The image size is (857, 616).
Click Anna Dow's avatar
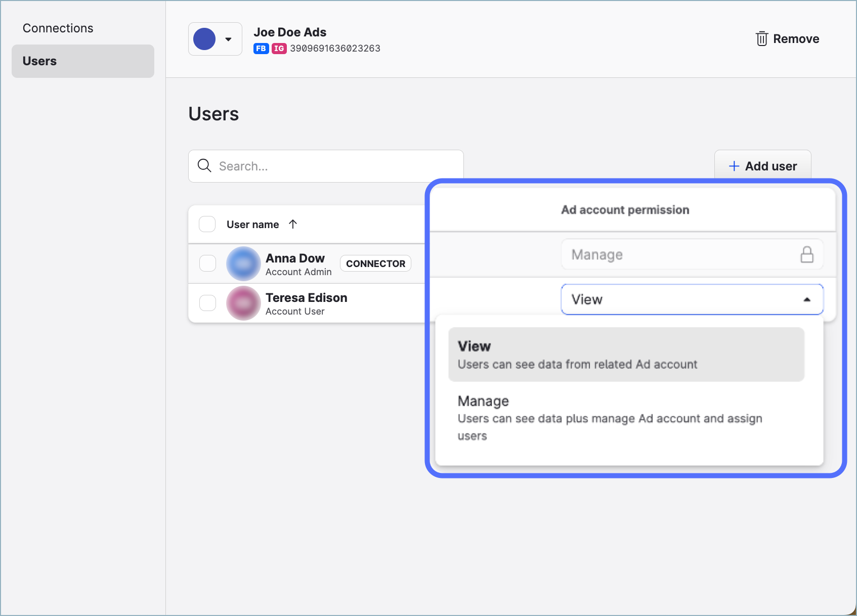pos(243,263)
